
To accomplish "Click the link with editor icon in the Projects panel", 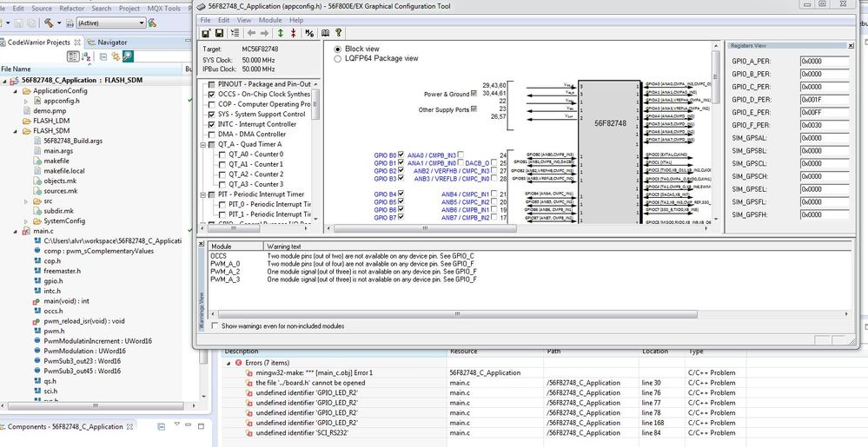I will coord(116,56).
